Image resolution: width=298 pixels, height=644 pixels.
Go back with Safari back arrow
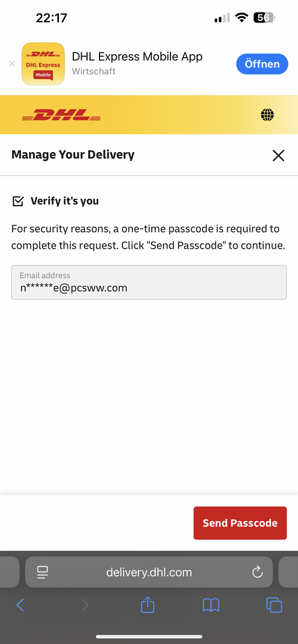click(x=20, y=605)
